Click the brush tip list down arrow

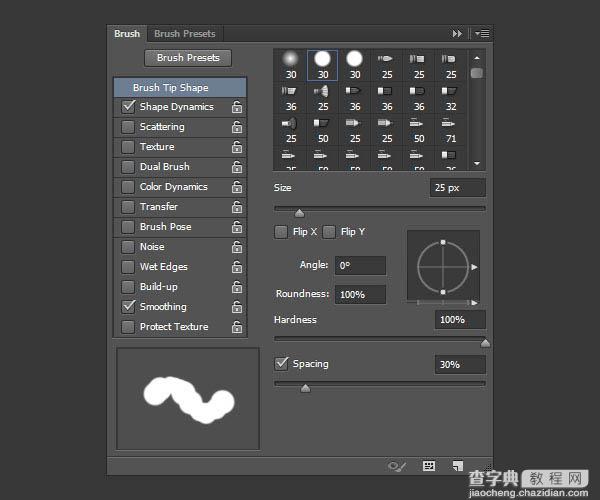click(x=477, y=163)
